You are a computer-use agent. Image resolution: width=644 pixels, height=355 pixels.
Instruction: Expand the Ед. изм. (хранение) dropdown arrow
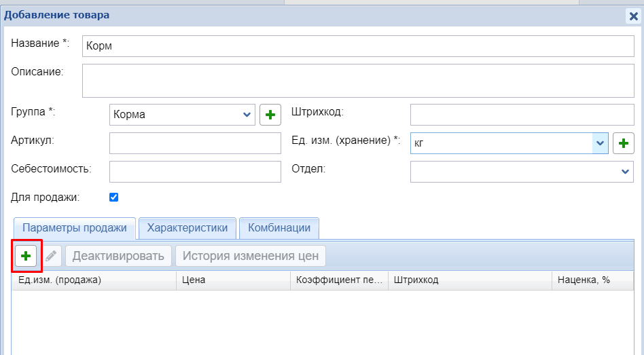[599, 143]
